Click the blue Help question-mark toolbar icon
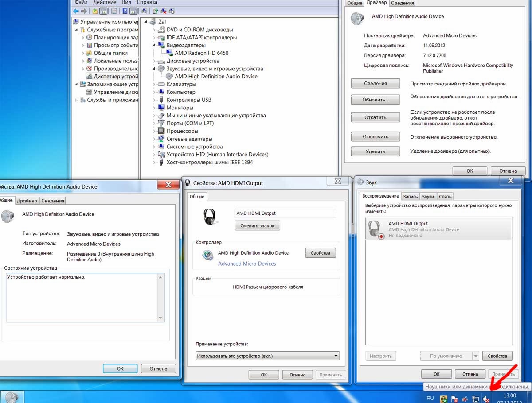 pos(125,11)
